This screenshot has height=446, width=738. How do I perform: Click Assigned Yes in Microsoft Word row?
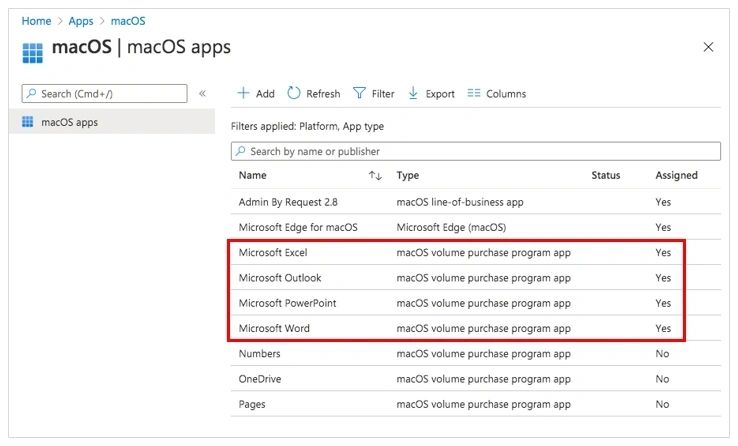[663, 328]
